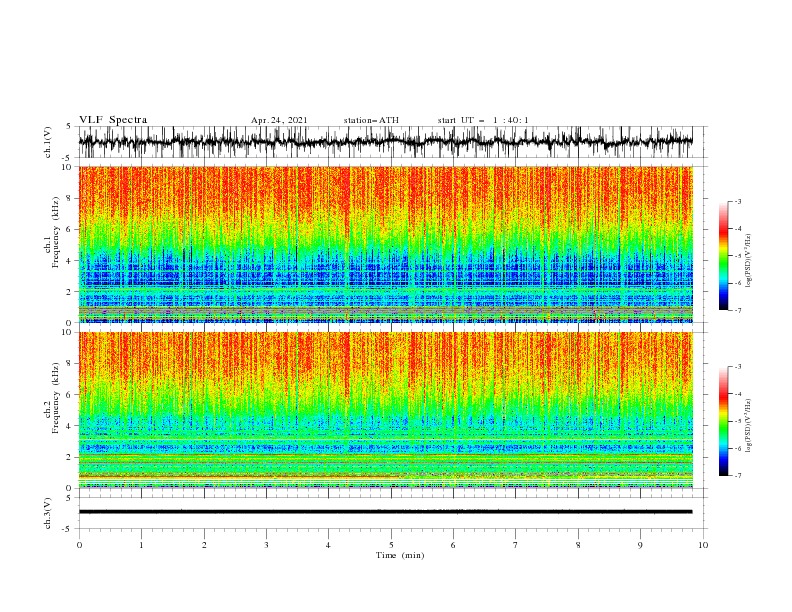792x612 pixels.
Task: Click inside the ch.2 spectrogram panel
Action: tap(385, 410)
